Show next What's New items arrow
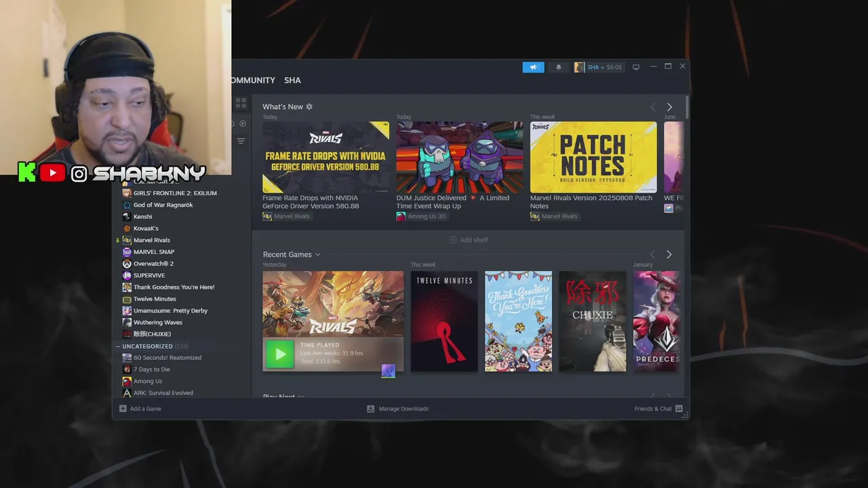This screenshot has height=488, width=868. point(669,107)
